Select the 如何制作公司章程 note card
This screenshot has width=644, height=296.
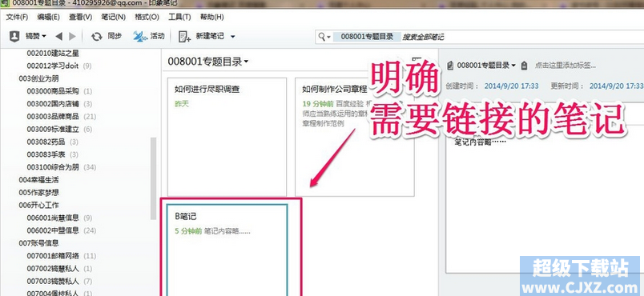355,137
